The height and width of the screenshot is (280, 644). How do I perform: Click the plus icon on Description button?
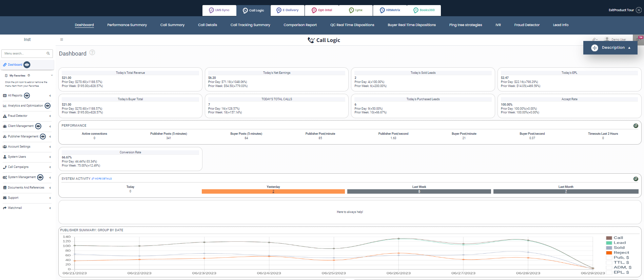tap(594, 48)
